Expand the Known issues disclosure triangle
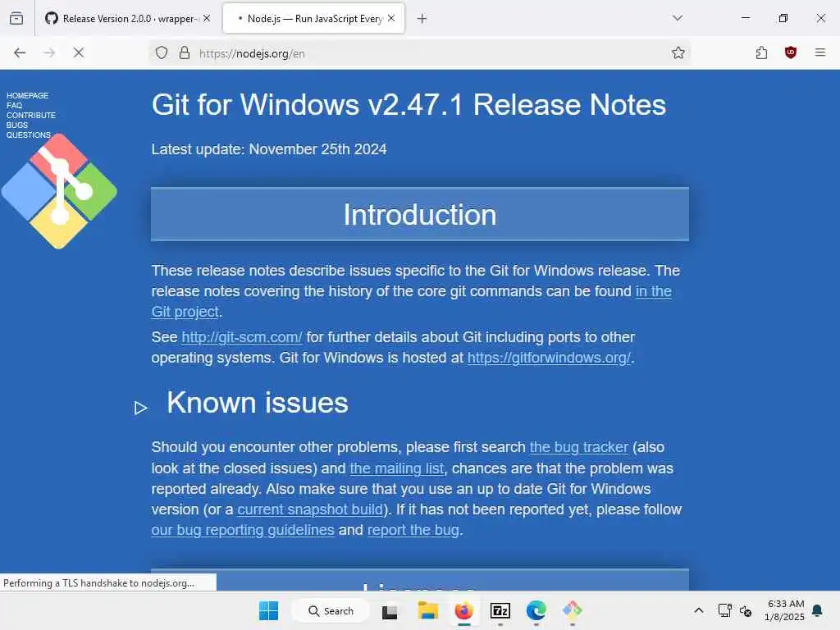 pyautogui.click(x=141, y=409)
